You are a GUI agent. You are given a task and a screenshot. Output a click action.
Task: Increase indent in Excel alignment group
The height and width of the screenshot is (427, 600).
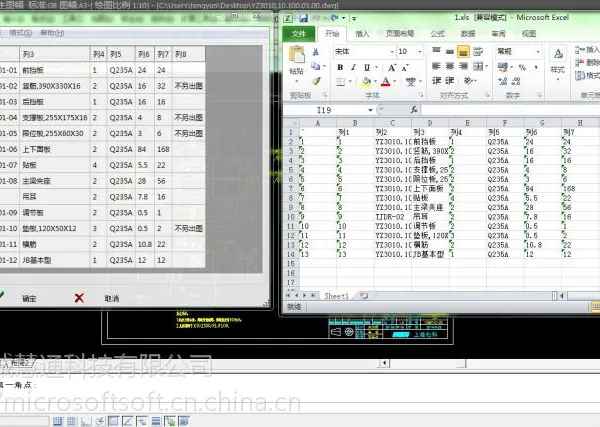pos(450,80)
